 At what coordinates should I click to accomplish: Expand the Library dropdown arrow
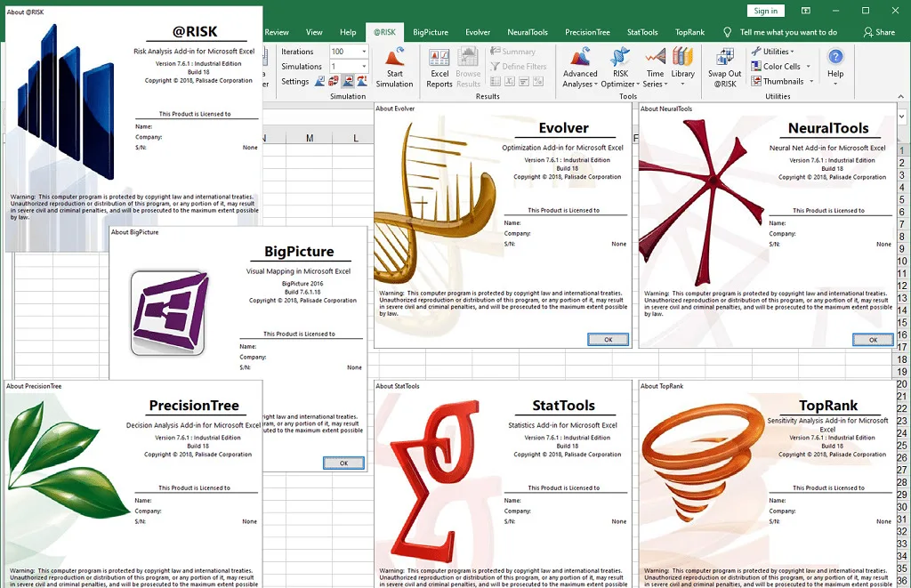click(x=682, y=85)
